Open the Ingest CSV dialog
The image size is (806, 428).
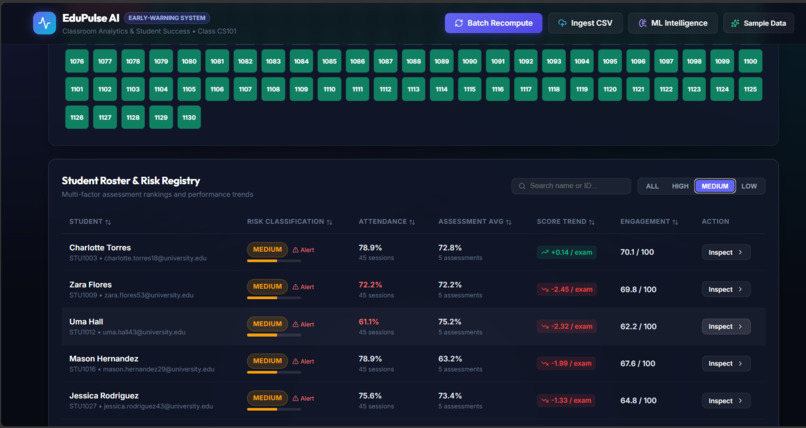pyautogui.click(x=585, y=23)
